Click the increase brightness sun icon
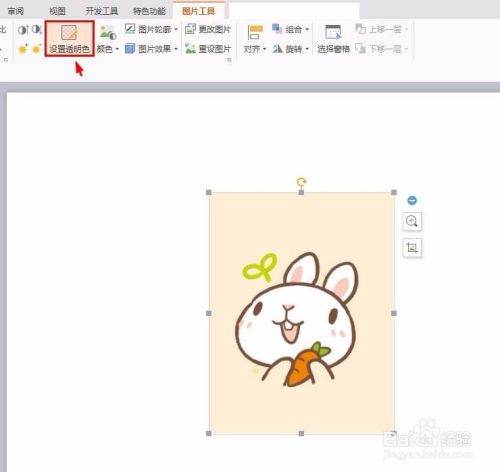The image size is (500, 472). 23,49
